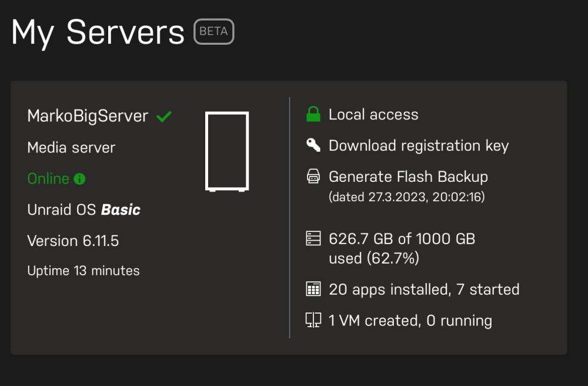The width and height of the screenshot is (588, 386).
Task: Click 1 VM created, 0 running
Action: (x=410, y=321)
